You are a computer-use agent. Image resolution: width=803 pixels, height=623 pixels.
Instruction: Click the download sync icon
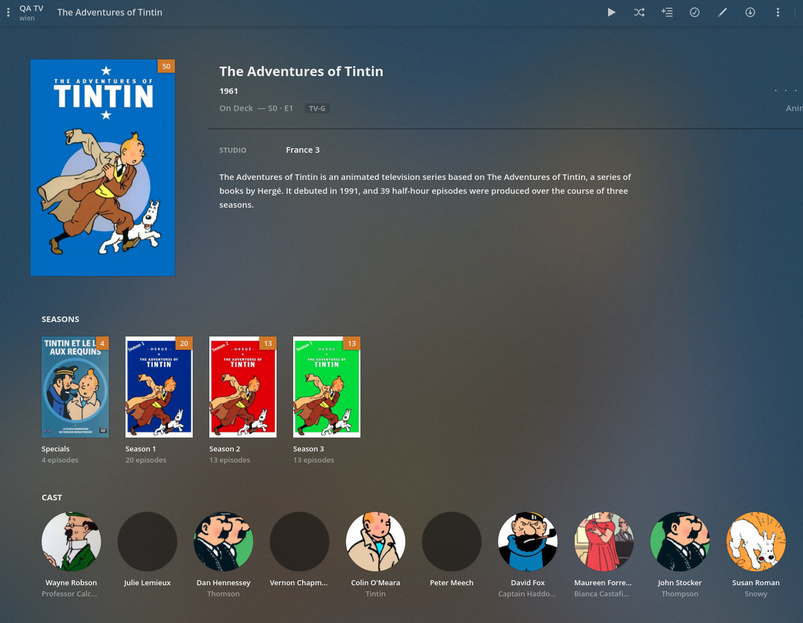pyautogui.click(x=750, y=12)
